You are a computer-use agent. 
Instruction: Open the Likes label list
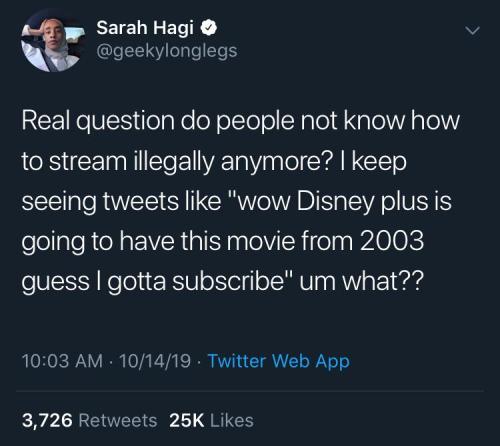(232, 420)
